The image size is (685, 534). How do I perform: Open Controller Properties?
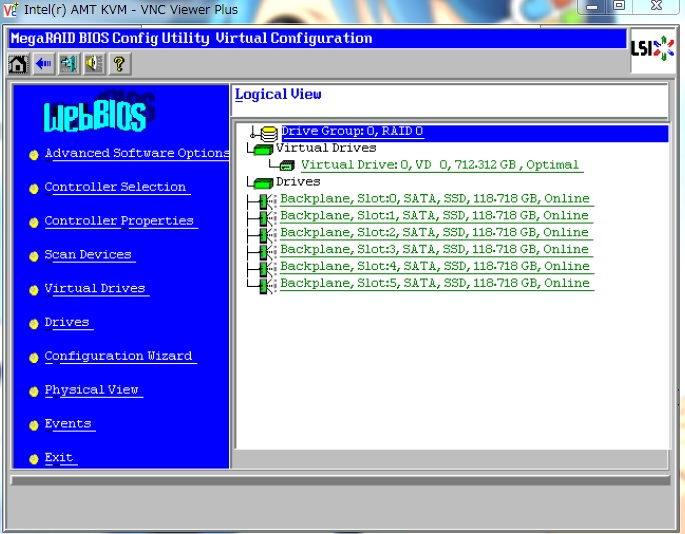tap(119, 221)
